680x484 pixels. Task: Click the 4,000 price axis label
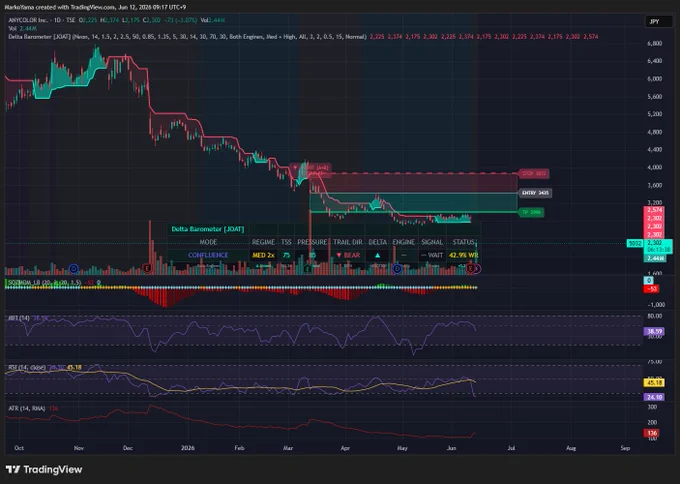654,167
